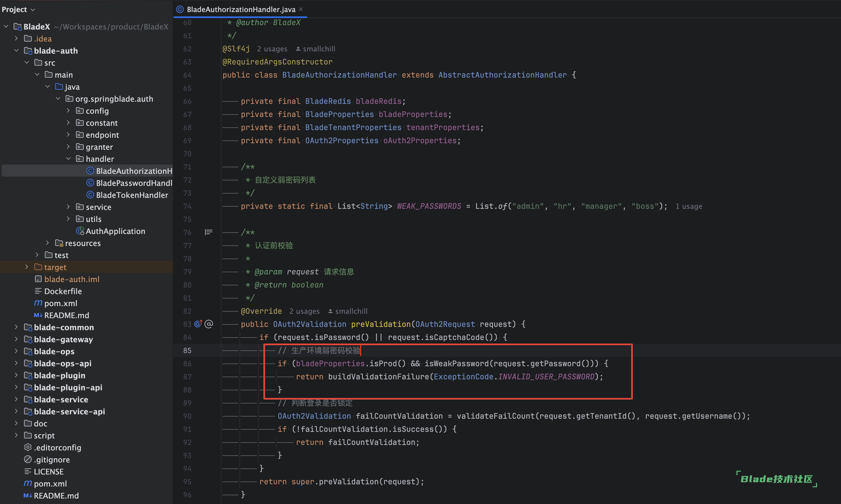The width and height of the screenshot is (841, 504).
Task: Collapse the blade-auth module
Action: pyautogui.click(x=16, y=51)
